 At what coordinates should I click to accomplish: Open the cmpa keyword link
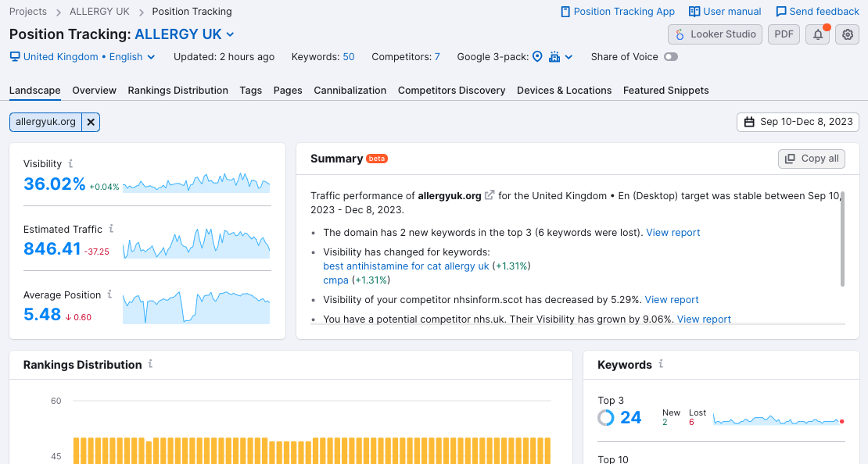(335, 280)
